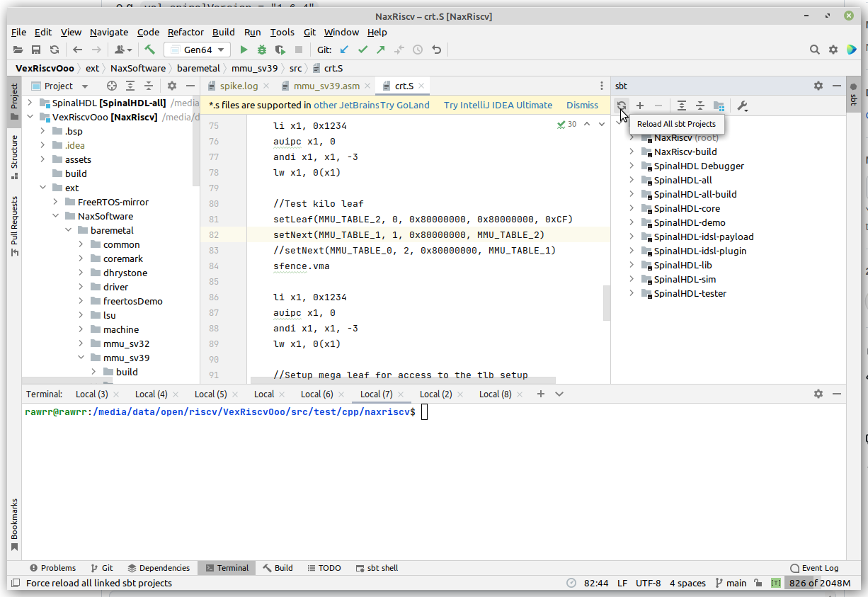Expand all in the Project panel

pyautogui.click(x=130, y=86)
